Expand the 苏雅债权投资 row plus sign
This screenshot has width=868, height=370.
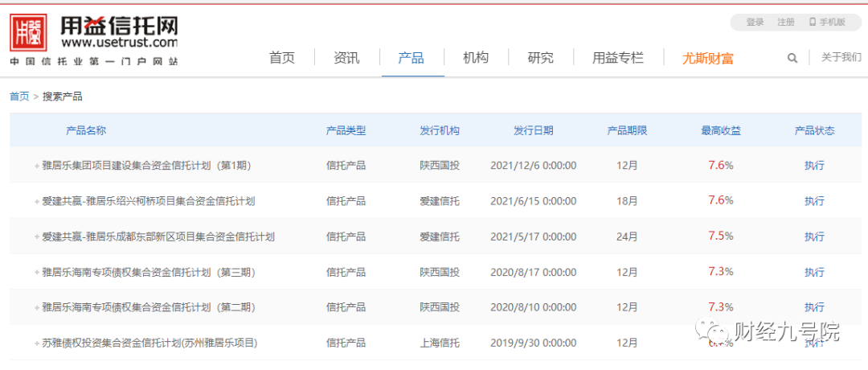[37, 343]
